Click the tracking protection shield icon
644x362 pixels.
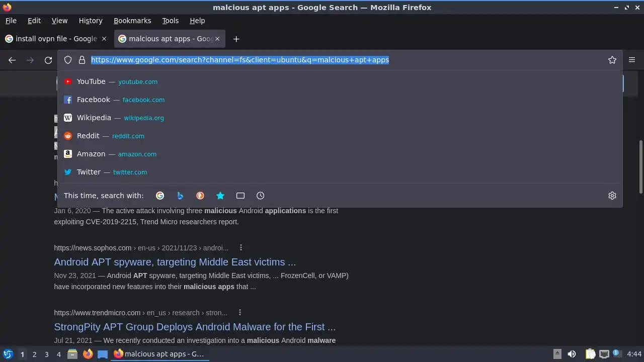pos(68,60)
